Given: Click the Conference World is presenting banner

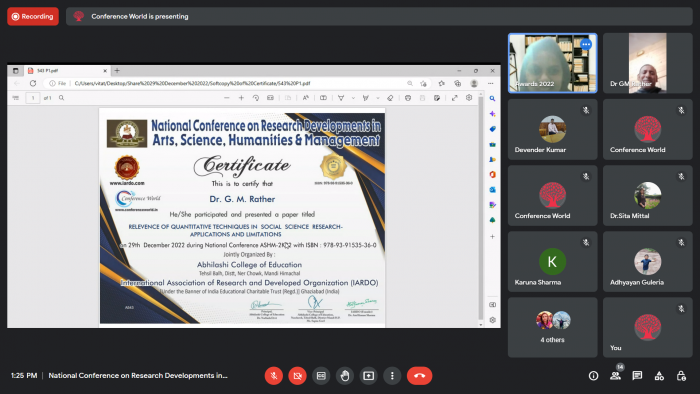Looking at the screenshot, I should click(x=379, y=17).
